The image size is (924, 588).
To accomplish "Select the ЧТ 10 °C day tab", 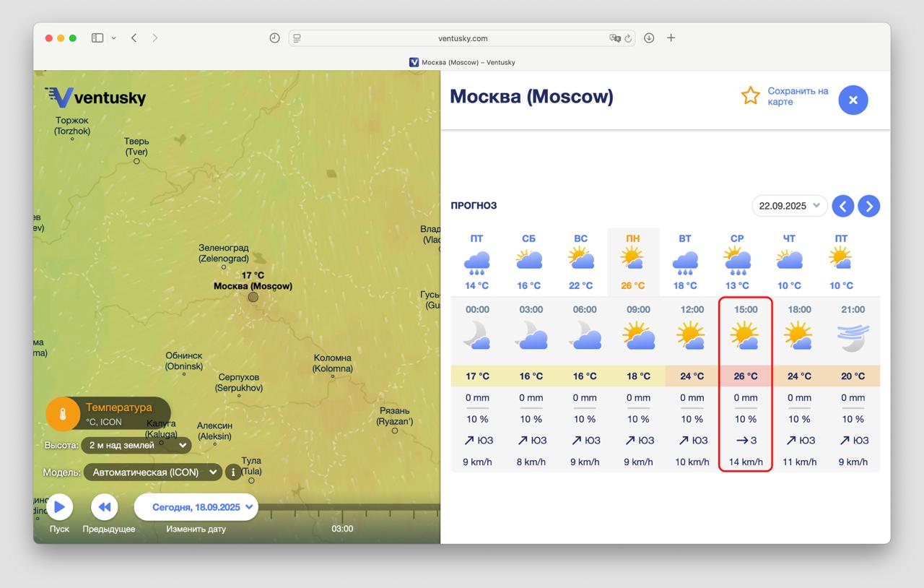I will coord(789,261).
